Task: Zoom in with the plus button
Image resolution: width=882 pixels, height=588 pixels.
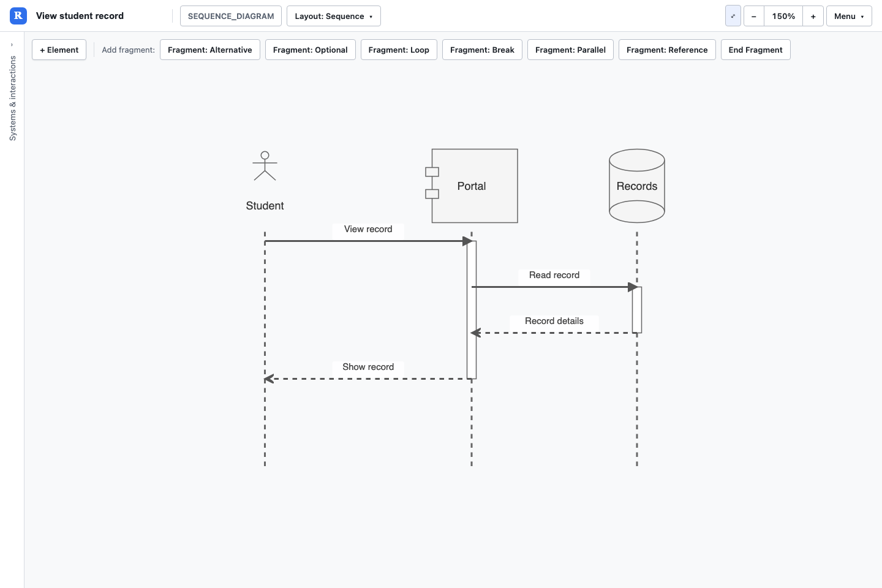Action: (x=813, y=16)
